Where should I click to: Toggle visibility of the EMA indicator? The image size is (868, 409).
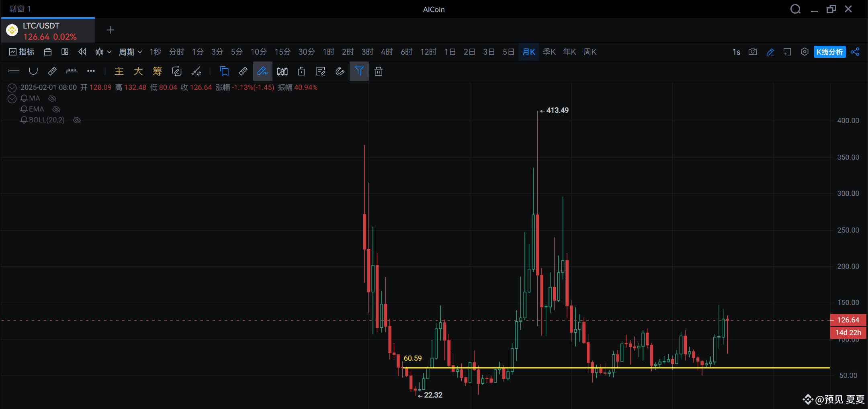[x=56, y=109]
